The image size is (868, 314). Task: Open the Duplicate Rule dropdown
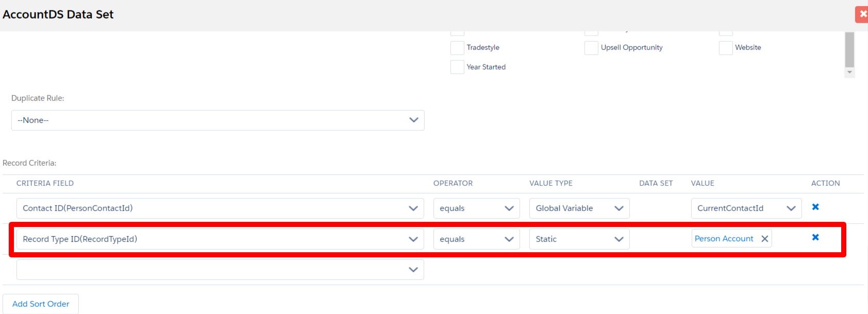218,120
